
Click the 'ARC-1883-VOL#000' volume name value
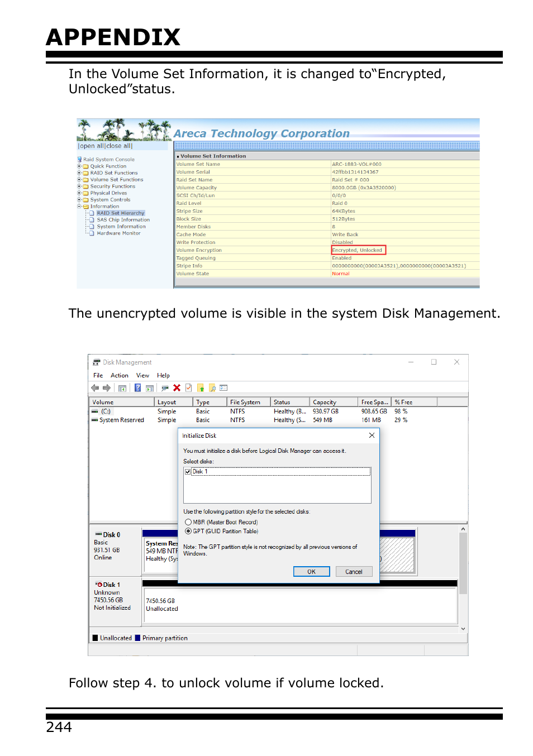356,164
